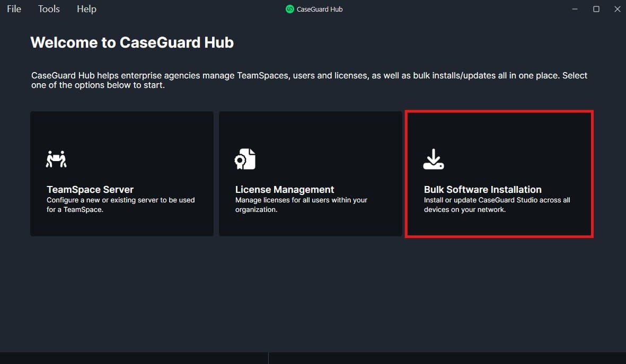626x364 pixels.
Task: Choose the License Management heading
Action: click(x=285, y=190)
